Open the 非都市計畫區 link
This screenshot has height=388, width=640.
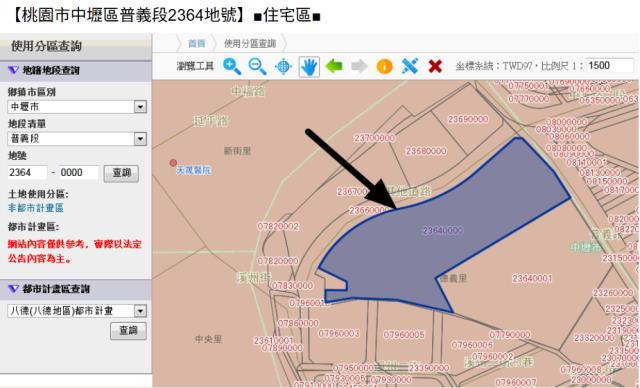(x=36, y=208)
